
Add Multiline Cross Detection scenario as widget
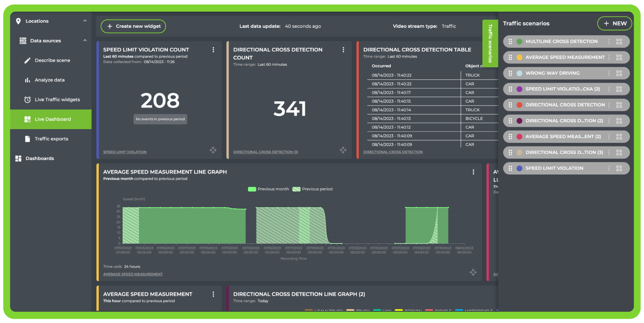pos(619,42)
